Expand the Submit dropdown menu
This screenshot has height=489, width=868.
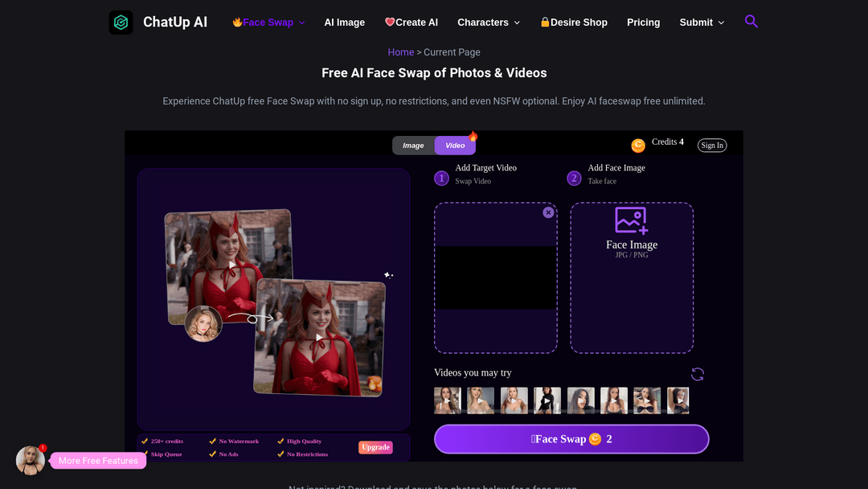pyautogui.click(x=702, y=23)
